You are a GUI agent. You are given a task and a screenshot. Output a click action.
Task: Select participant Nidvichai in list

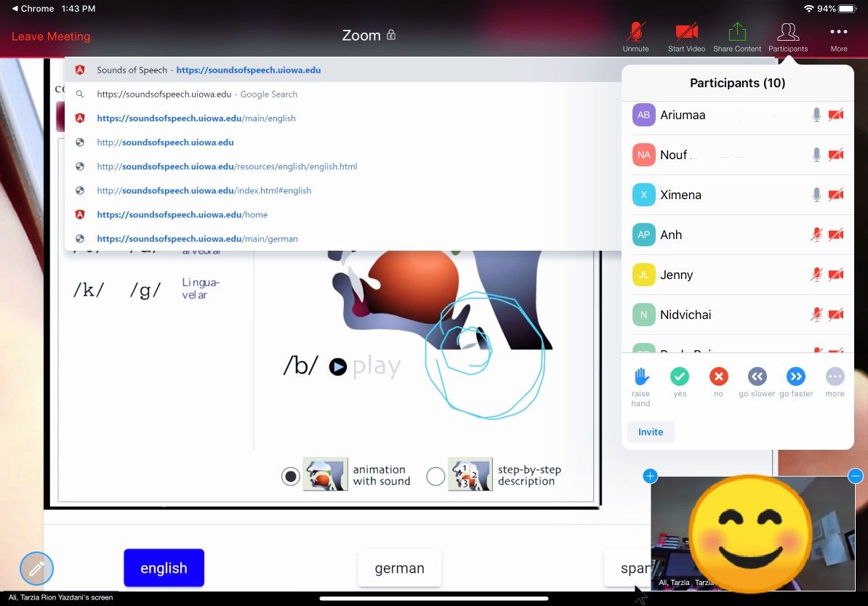[737, 315]
